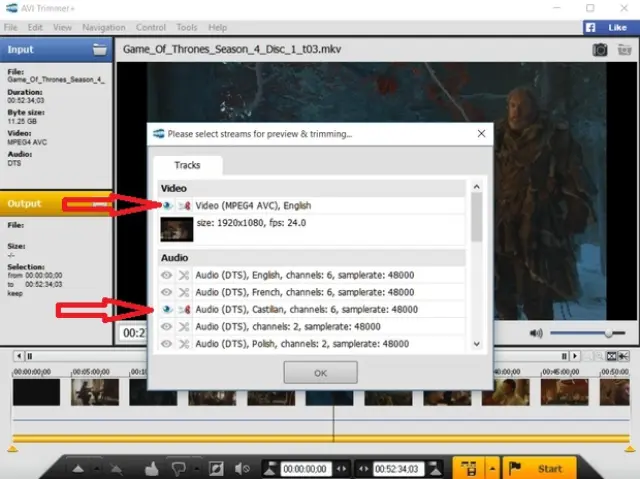Adjust the volume slider handle
Screen dimensions: 640x479
click(x=607, y=332)
